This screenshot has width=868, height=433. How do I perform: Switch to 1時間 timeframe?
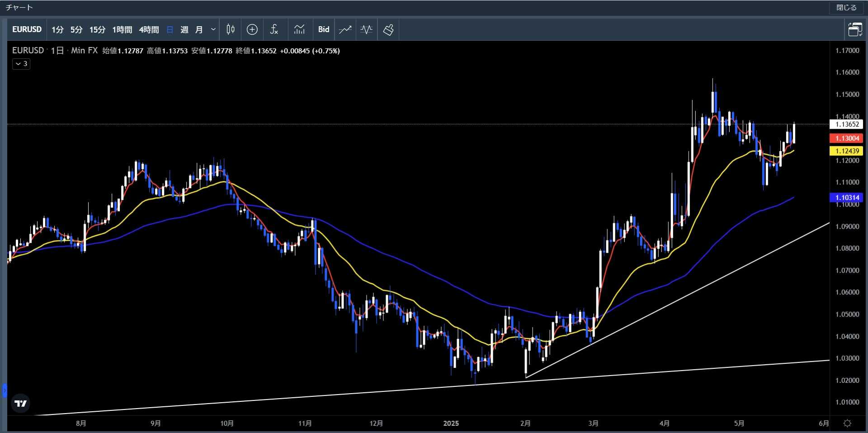[122, 29]
